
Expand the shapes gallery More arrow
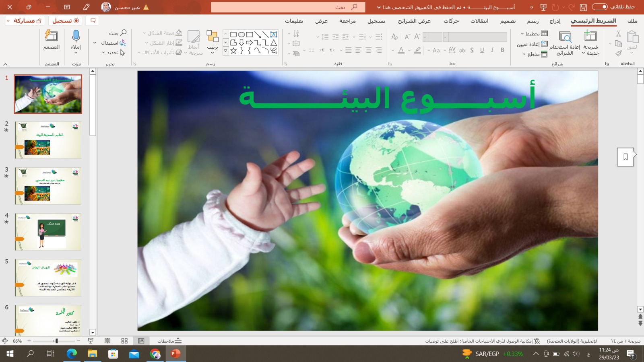click(x=225, y=51)
